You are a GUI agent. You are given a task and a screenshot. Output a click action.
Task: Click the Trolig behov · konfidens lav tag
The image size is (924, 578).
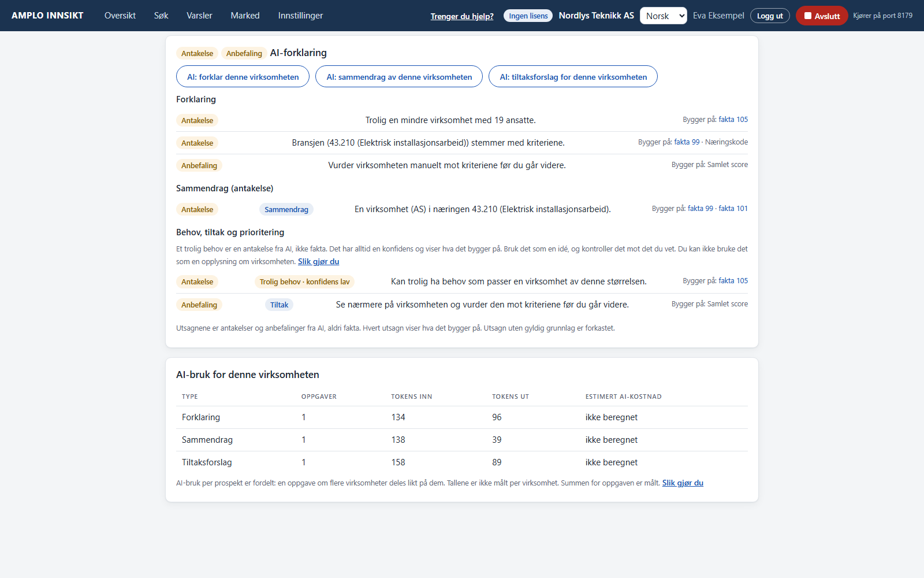coord(304,281)
